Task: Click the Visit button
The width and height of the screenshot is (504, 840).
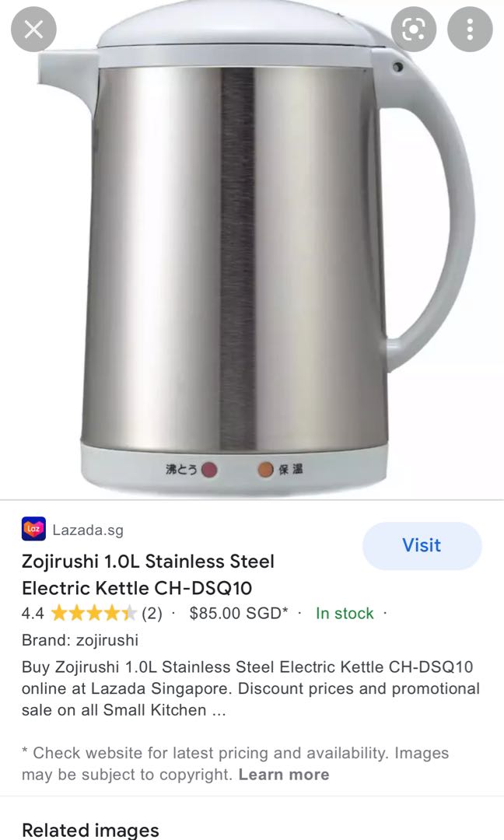Action: (422, 545)
